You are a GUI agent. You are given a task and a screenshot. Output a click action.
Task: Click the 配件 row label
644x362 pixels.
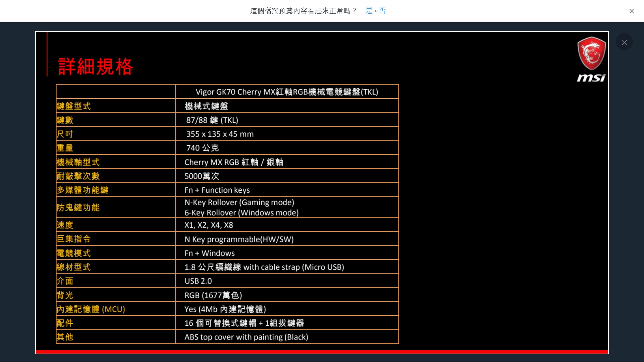[x=65, y=323]
